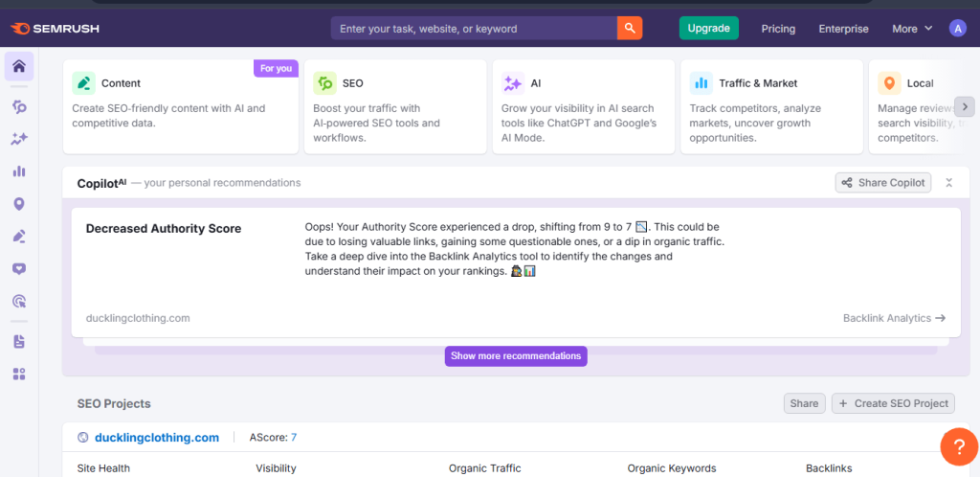Open the Pricing menu item

pyautogui.click(x=778, y=29)
